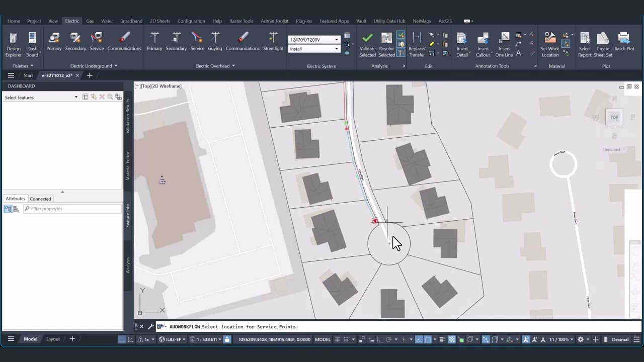Open the Analysis side panel
The height and width of the screenshot is (362, 644).
coord(128,265)
